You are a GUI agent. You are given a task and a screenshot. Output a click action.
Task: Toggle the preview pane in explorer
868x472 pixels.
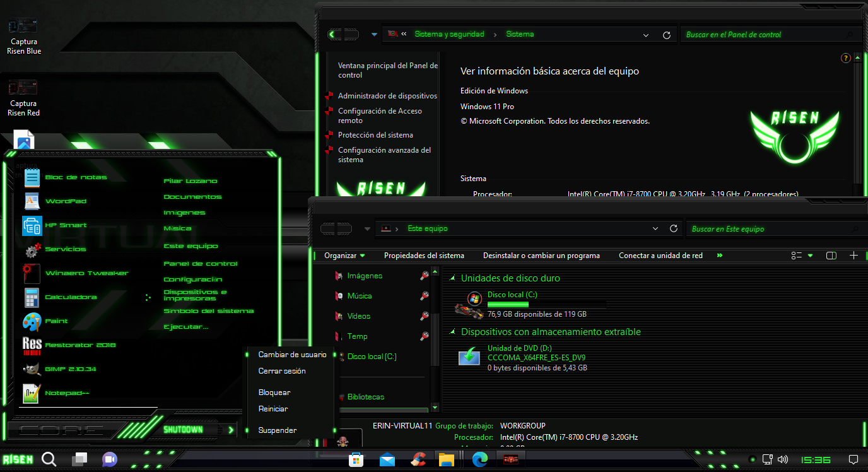pos(831,256)
